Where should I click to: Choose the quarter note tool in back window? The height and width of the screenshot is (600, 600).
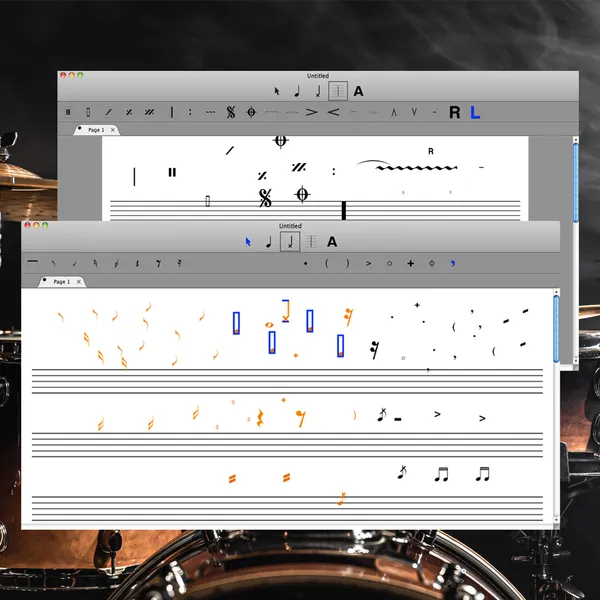297,91
